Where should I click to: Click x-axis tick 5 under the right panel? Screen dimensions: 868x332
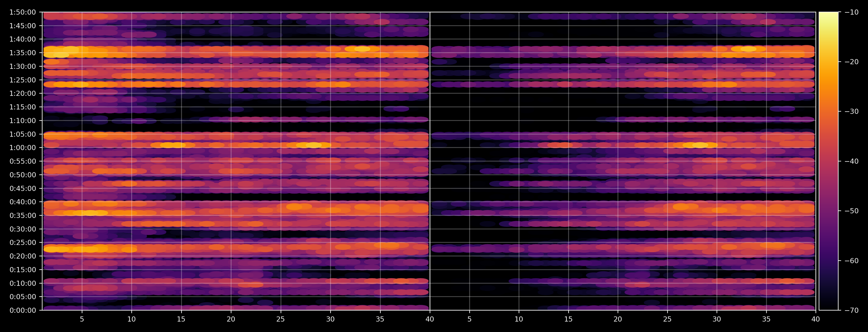[469, 319]
